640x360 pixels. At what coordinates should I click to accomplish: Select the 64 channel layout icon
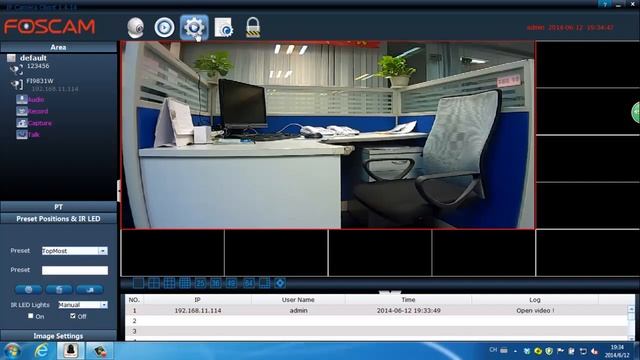[x=249, y=283]
